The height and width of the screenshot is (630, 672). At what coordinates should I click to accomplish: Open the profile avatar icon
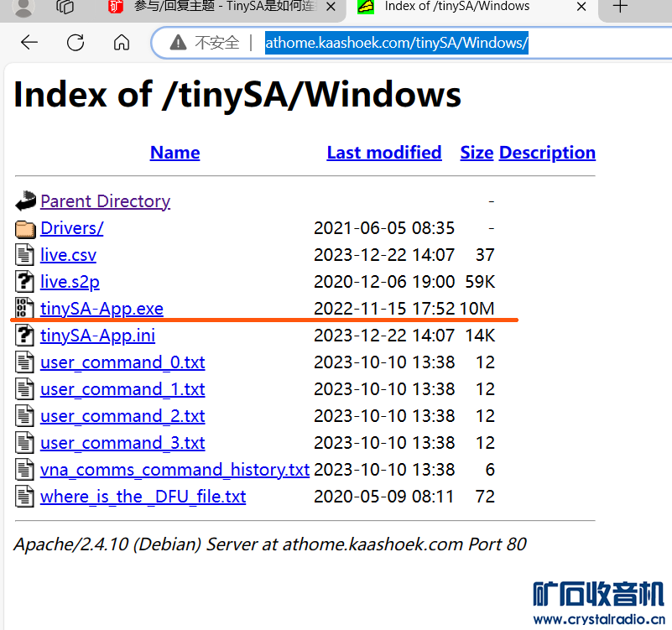[23, 8]
